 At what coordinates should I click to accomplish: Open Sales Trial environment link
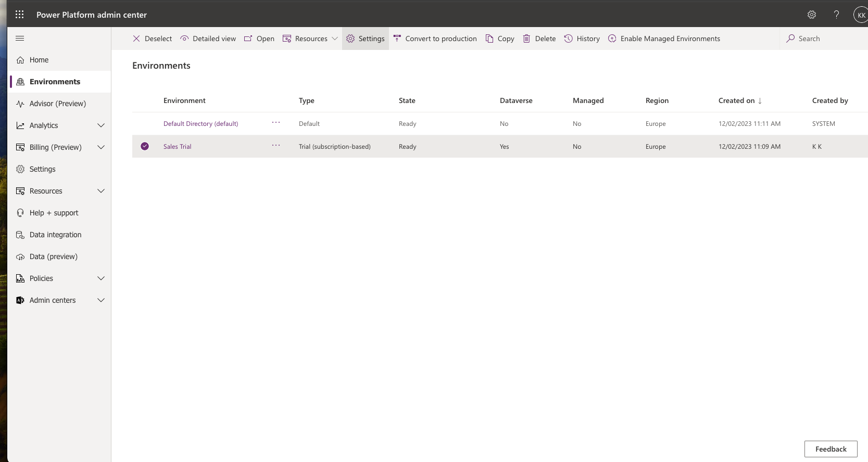pyautogui.click(x=178, y=147)
